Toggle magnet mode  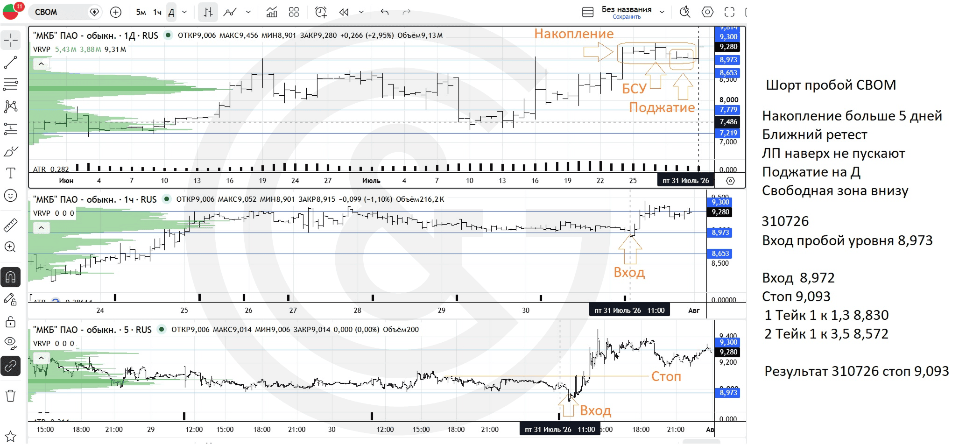tap(11, 277)
